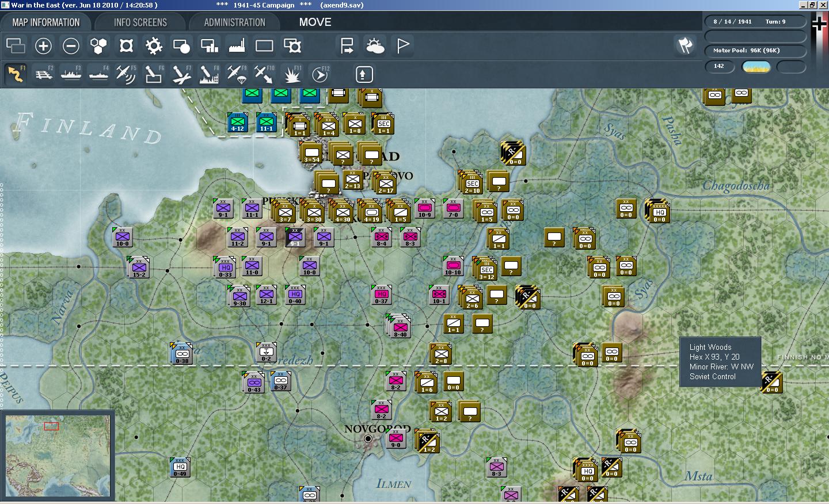Select the F7 bomb airfield mode
Image resolution: width=829 pixels, height=504 pixels.
[x=181, y=74]
